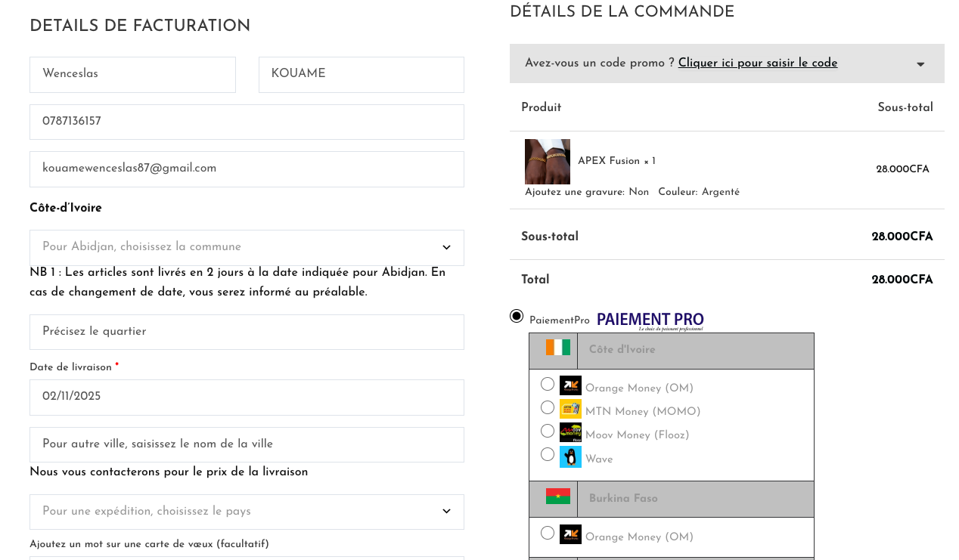Click the Burkina Faso Orange Money logo
Viewport: 959px width, 560px height.
click(x=570, y=535)
